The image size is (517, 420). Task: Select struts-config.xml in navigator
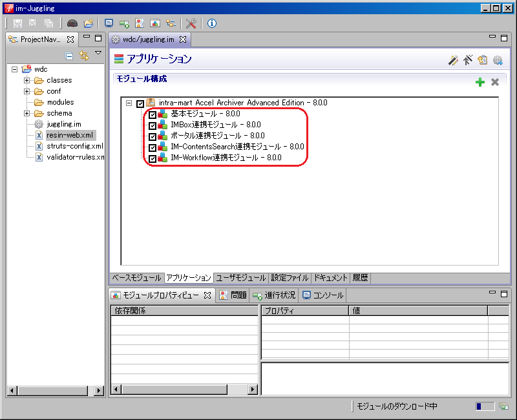75,146
